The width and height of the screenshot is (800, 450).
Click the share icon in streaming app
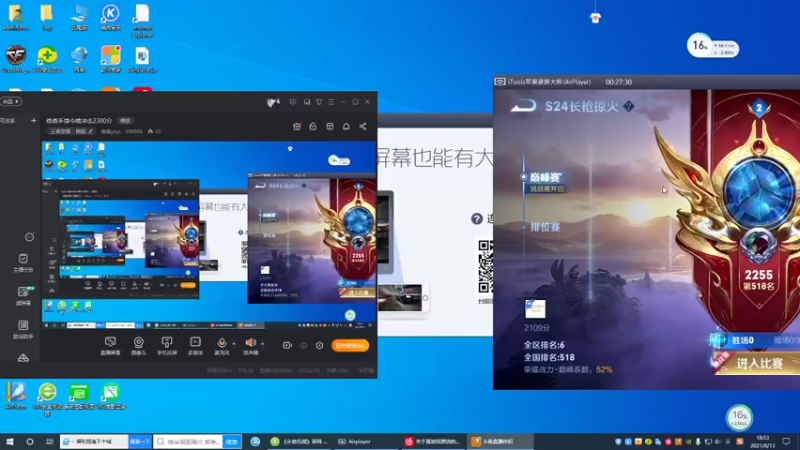(363, 126)
